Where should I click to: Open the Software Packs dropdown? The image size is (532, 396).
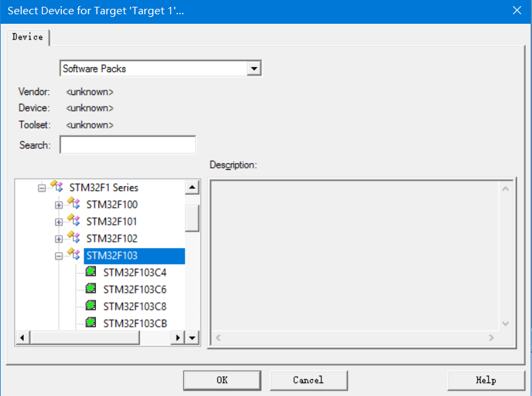[x=254, y=69]
